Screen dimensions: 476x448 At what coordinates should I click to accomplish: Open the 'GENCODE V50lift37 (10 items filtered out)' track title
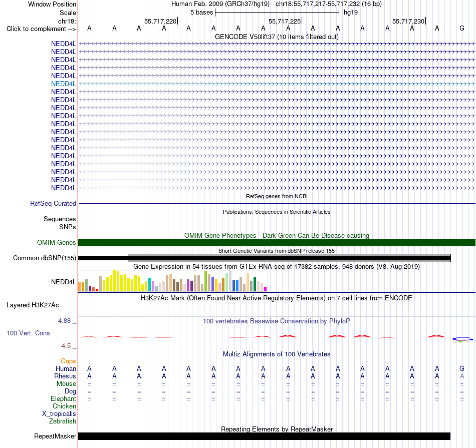click(277, 37)
